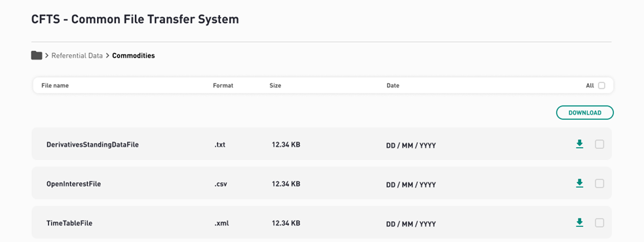Sort by Date column header
Screen dimensions: 644x242
[x=392, y=86]
